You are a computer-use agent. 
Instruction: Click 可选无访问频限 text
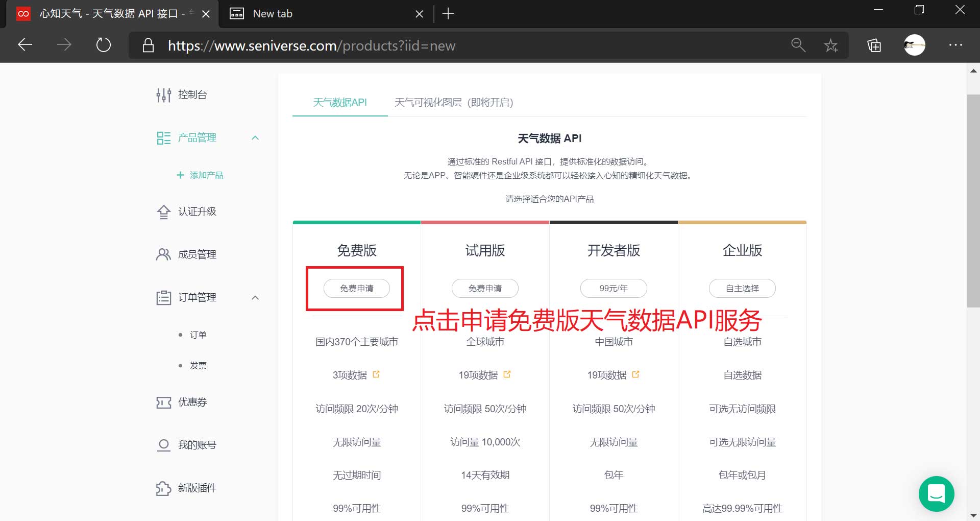pyautogui.click(x=742, y=409)
